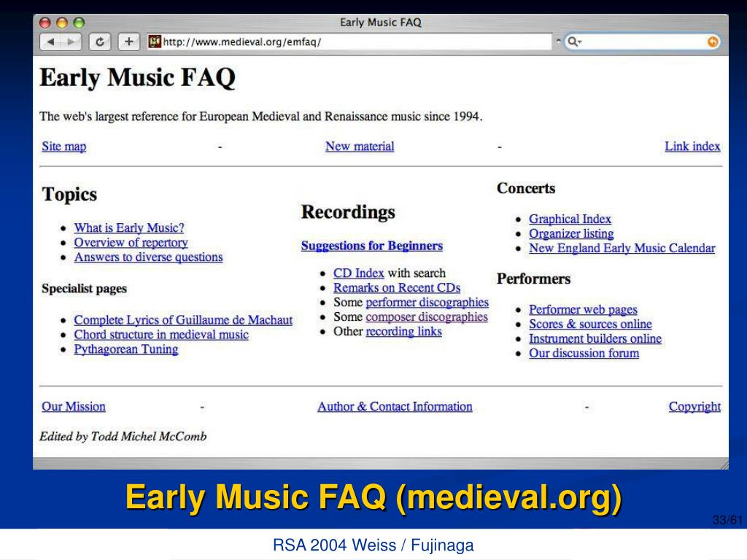Open Our discussion forum link
Viewport: 747px width, 560px height.
click(x=584, y=354)
